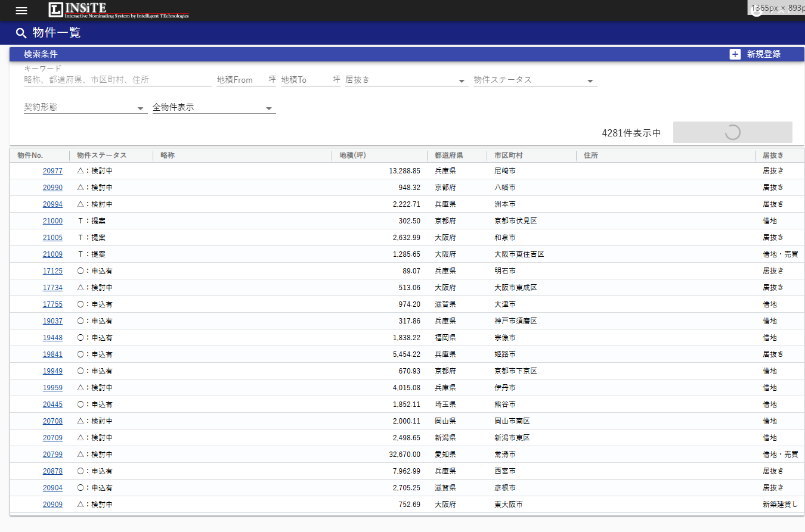Focus the keyword search input field
The height and width of the screenshot is (532, 805).
pos(117,80)
